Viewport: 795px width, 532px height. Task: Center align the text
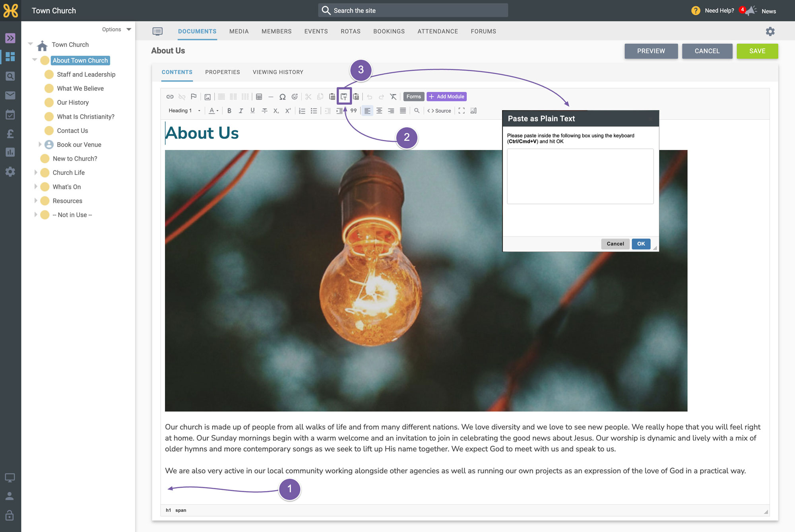click(379, 111)
